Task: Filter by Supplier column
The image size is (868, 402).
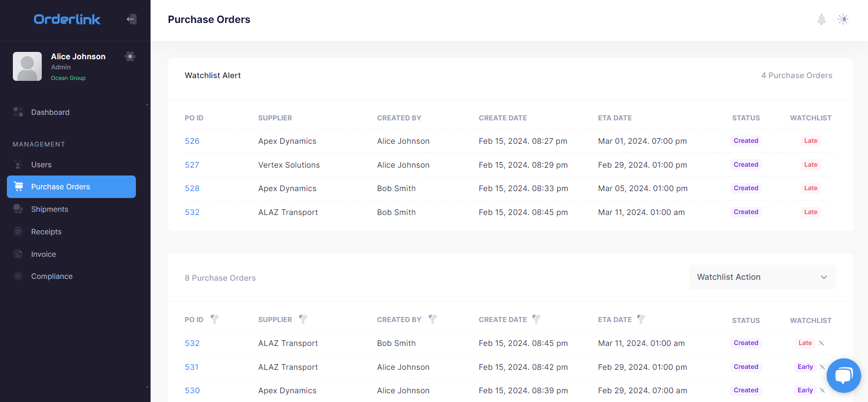Action: point(303,319)
